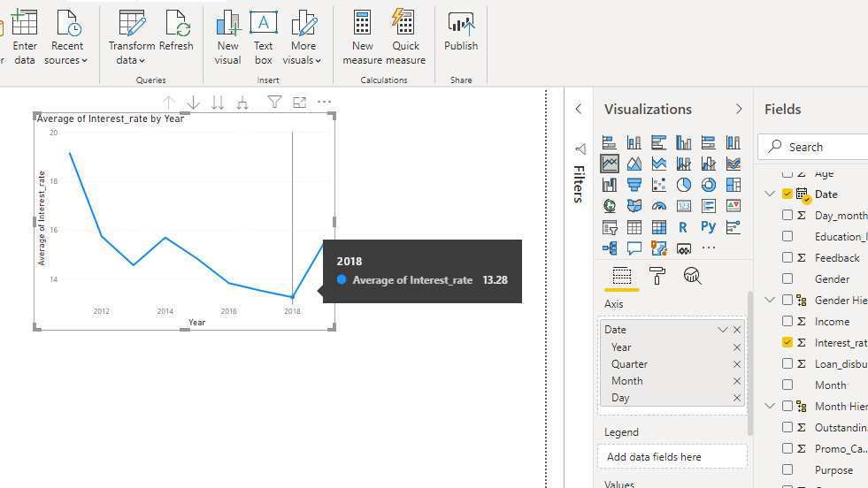Click the R script visual icon
This screenshot has height=488, width=868.
pos(683,227)
